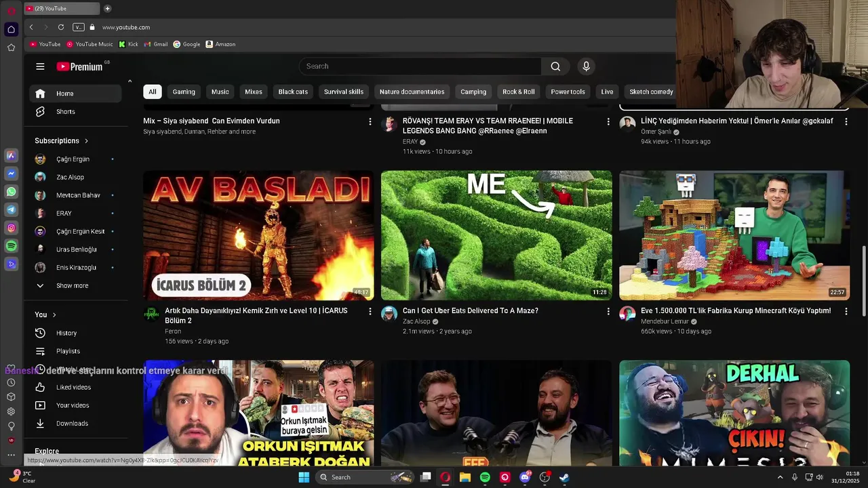Open the YouTube hamburger guide menu
868x488 pixels.
pyautogui.click(x=40, y=66)
